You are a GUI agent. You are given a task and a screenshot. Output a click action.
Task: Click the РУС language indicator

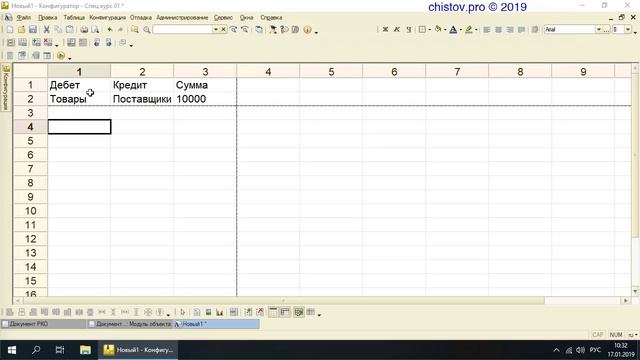click(596, 350)
